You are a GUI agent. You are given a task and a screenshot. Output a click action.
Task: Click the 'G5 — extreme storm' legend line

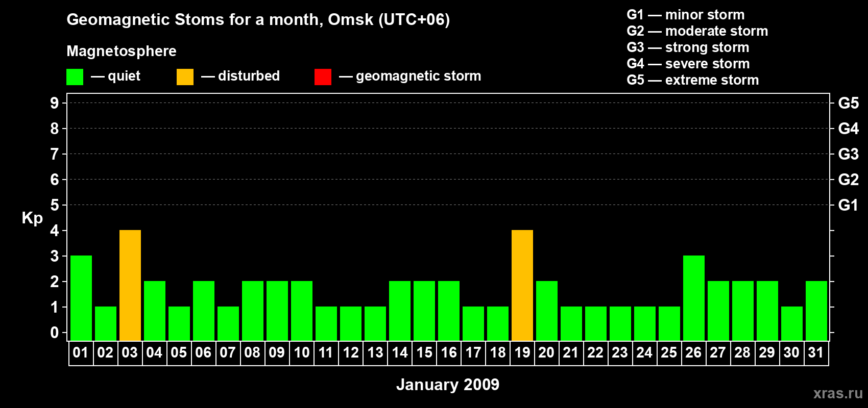point(693,80)
